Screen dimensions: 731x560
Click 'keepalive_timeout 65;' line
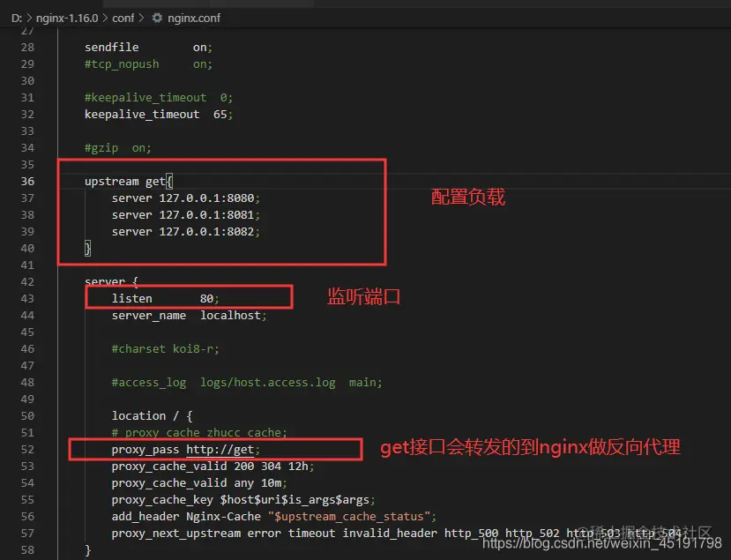[159, 115]
